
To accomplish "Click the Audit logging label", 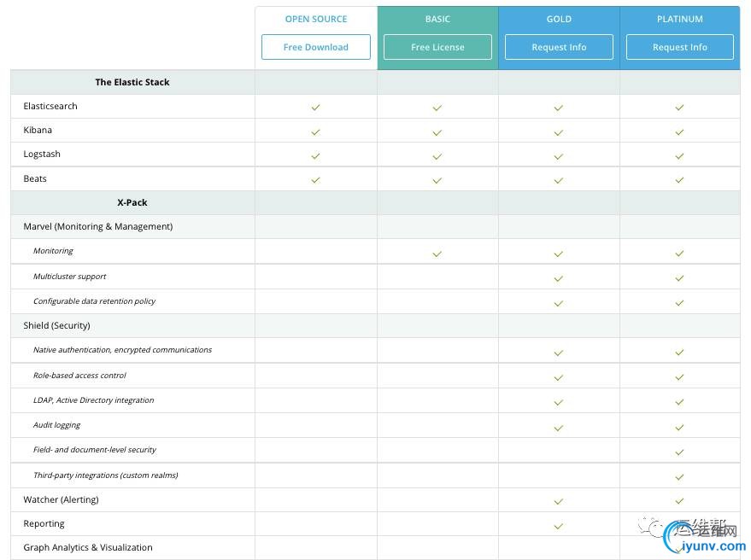I will click(x=56, y=425).
